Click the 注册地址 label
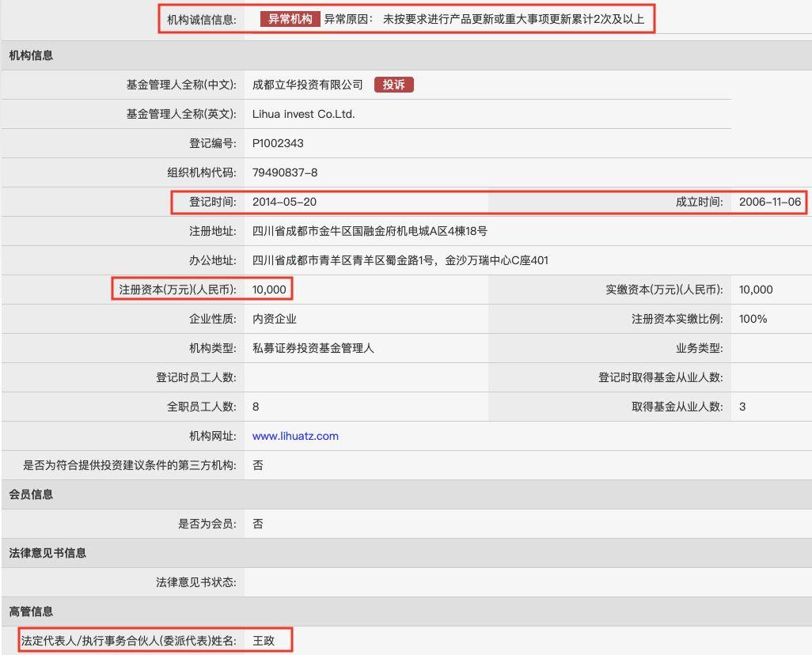The height and width of the screenshot is (655, 812). tap(213, 231)
